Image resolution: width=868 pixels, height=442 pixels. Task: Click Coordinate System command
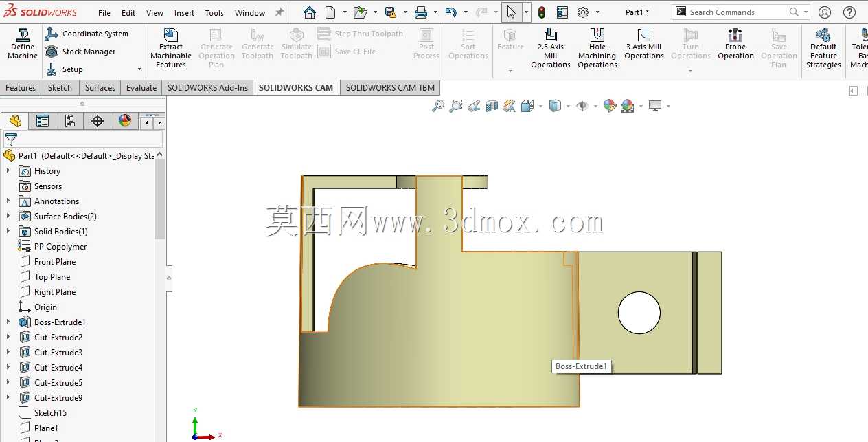87,34
